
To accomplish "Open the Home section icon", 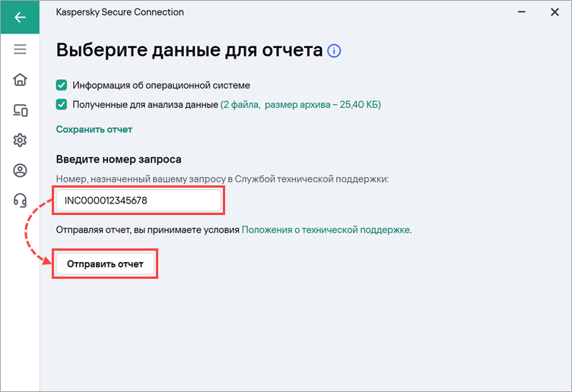I will (x=20, y=80).
